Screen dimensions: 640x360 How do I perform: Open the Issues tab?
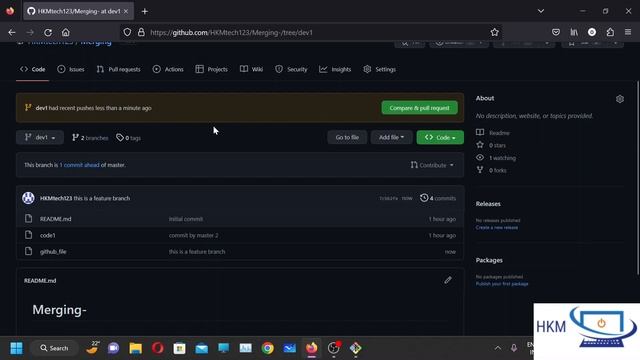click(71, 69)
